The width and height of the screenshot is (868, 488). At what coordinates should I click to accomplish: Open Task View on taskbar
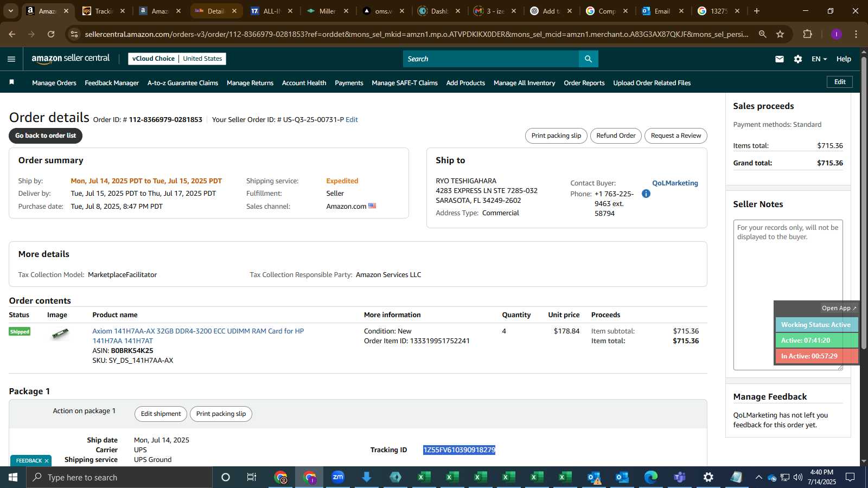pos(252,477)
